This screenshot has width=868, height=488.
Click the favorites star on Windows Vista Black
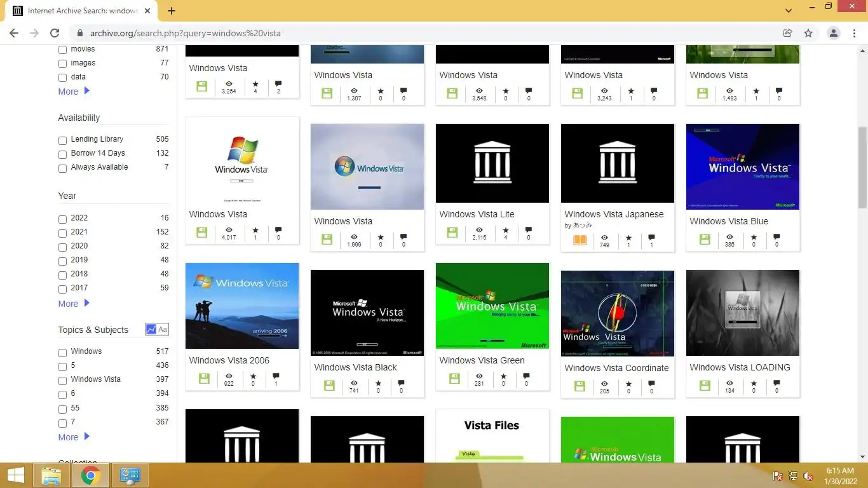pyautogui.click(x=378, y=383)
